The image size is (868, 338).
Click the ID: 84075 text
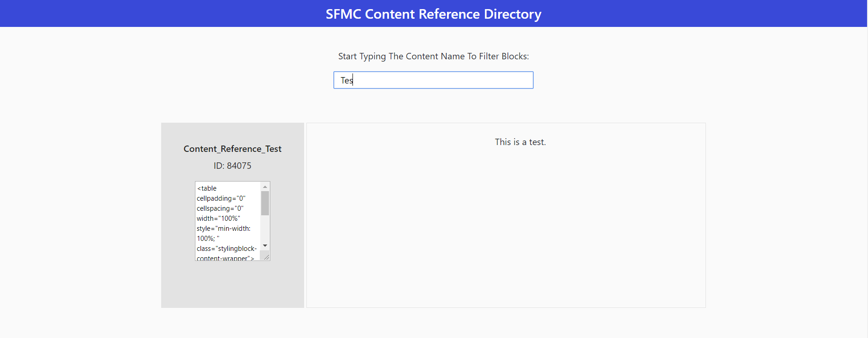[x=232, y=166]
